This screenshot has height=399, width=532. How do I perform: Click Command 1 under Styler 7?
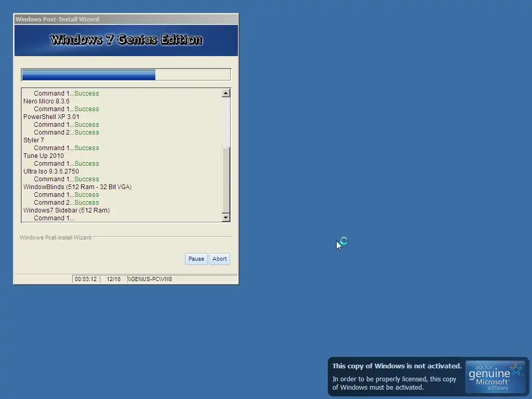[66, 148]
